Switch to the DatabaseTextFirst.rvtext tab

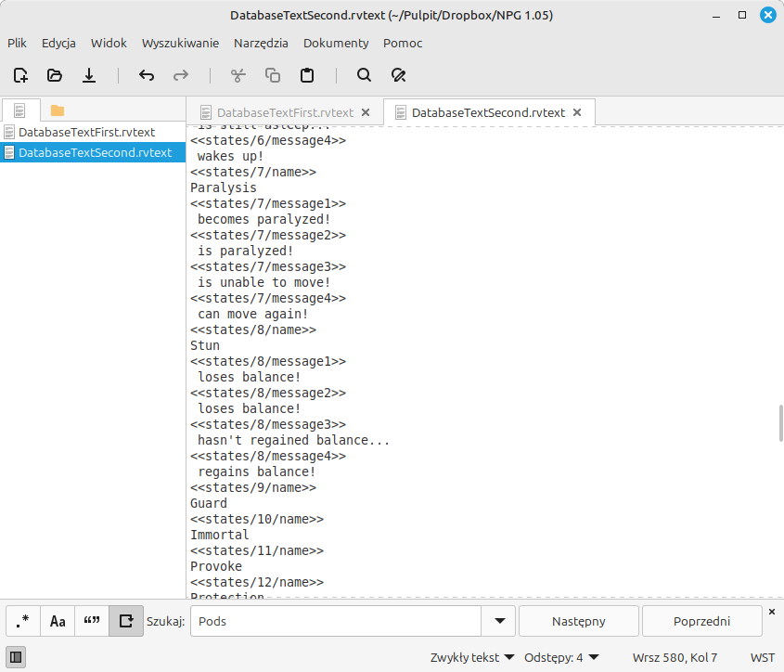(x=285, y=112)
